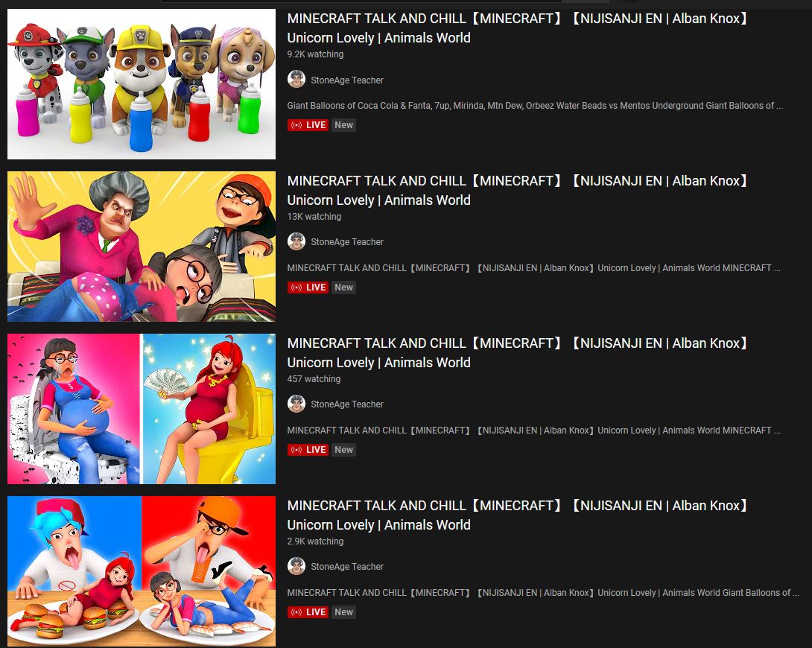Screen dimensions: 812x648
Task: Click New badge on 2.9K watching video
Action: 343,612
